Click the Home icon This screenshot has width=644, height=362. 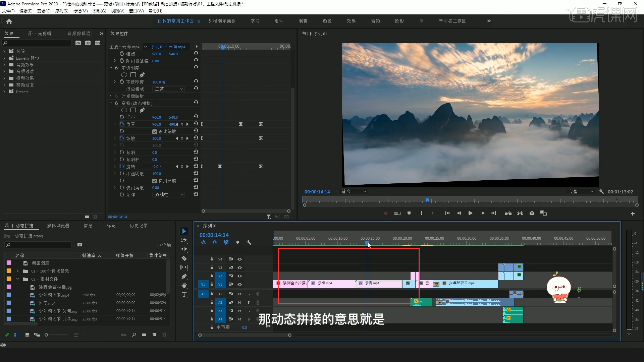(9, 21)
